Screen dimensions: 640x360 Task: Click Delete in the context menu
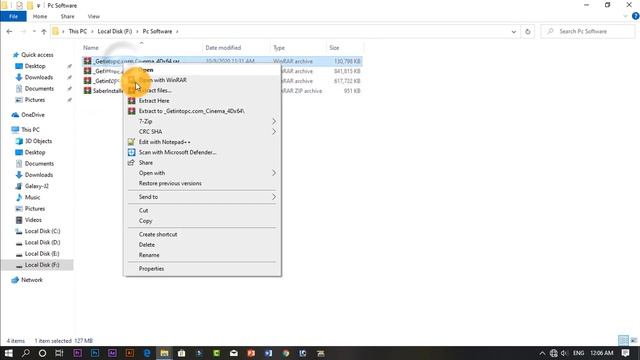click(x=147, y=244)
